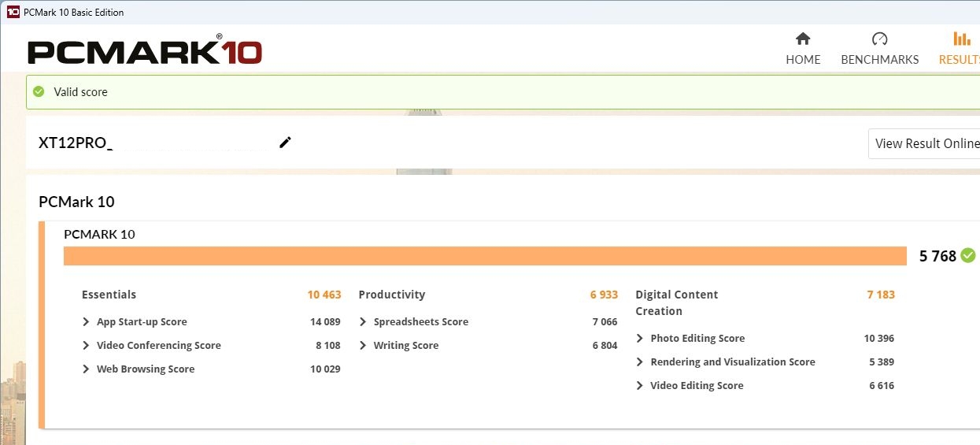
Task: Expand App Start-up Score details
Action: (x=86, y=321)
